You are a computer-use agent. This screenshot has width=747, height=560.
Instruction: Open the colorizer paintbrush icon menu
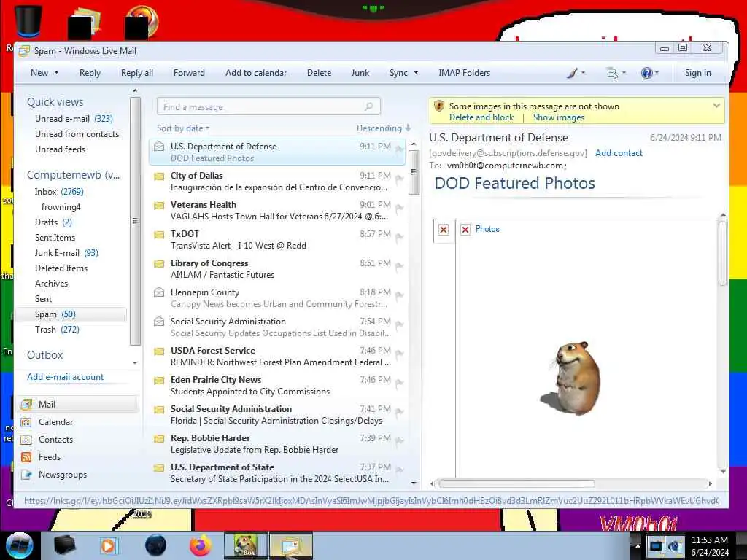(x=576, y=73)
